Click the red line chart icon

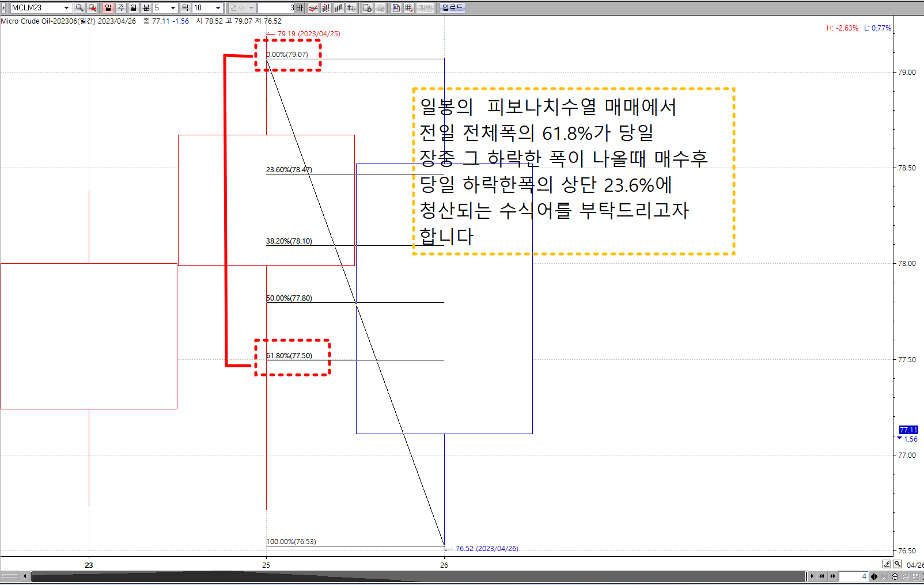[x=313, y=7]
